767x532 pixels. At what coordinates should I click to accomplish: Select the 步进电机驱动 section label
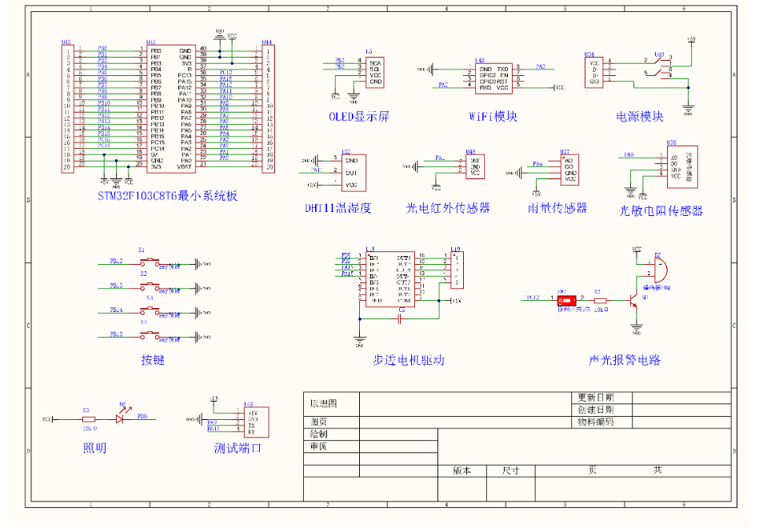point(408,360)
